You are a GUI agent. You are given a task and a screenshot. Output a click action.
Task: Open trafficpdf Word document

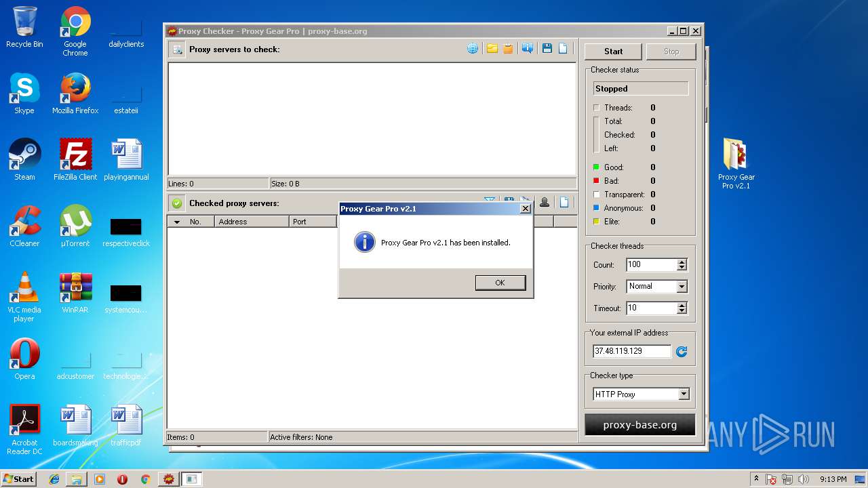[126, 426]
